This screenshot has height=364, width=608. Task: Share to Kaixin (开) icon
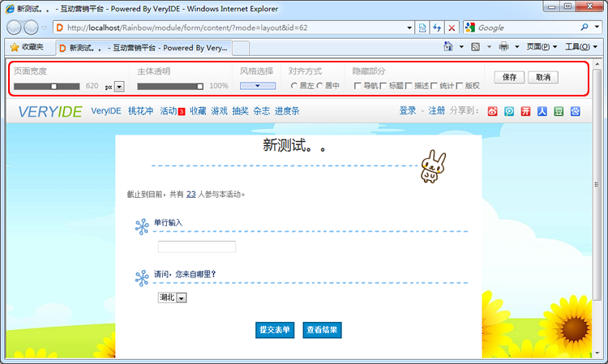(525, 112)
